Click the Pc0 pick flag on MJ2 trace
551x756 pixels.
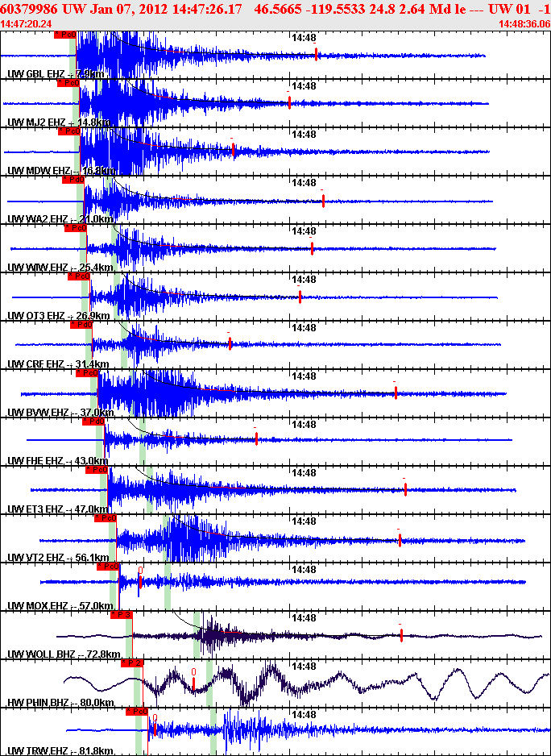(68, 83)
